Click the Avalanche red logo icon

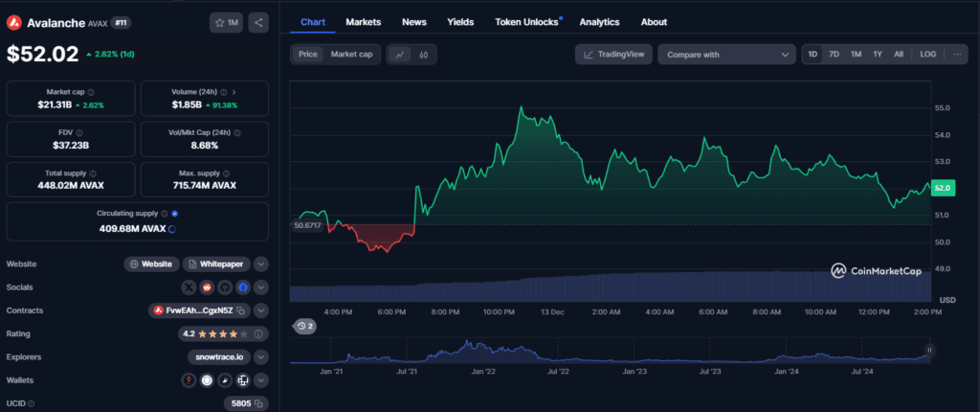pyautogui.click(x=14, y=23)
